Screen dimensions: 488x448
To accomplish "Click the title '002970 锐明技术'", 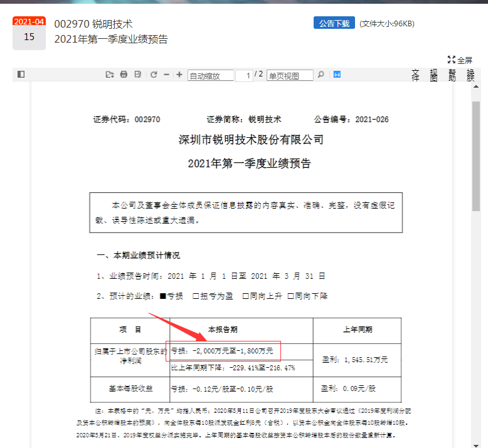I will click(93, 24).
